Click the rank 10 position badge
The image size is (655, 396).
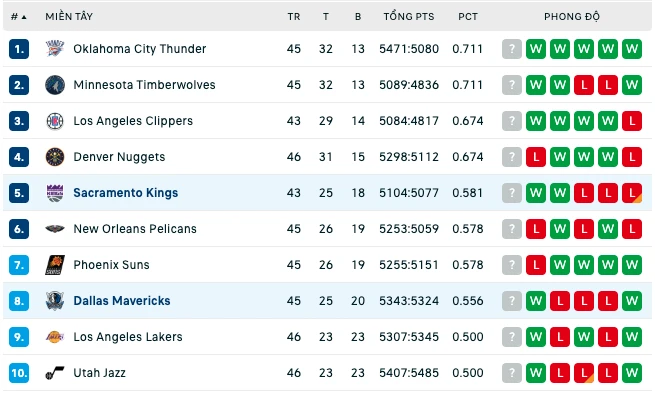tap(19, 373)
